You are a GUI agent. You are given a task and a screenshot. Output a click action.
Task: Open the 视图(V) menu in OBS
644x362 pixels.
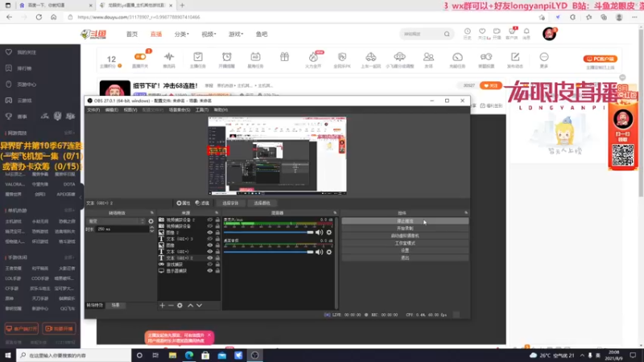[130, 110]
